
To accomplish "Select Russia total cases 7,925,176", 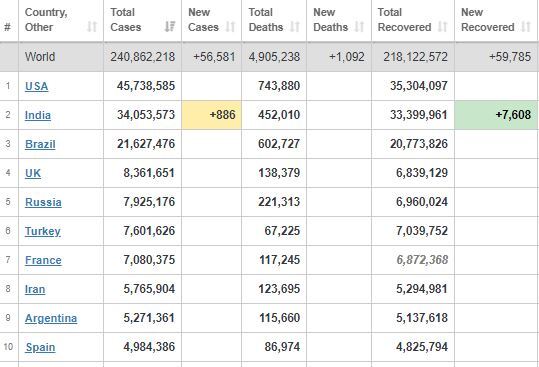I will [x=149, y=202].
